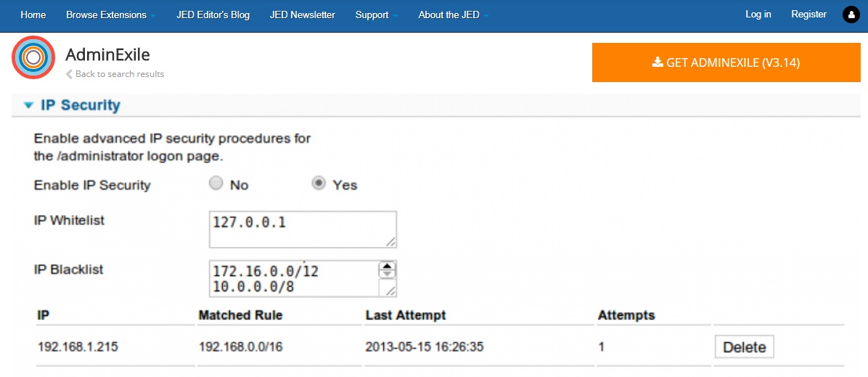
Task: Select the Yes radio for IP Security
Action: 319,184
